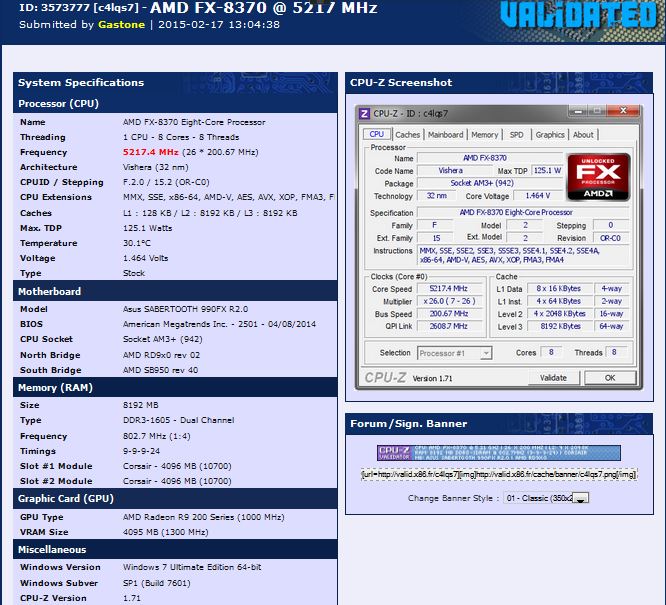Click the Revision 'OR-C0' field
666x605 pixels.
tap(610, 238)
